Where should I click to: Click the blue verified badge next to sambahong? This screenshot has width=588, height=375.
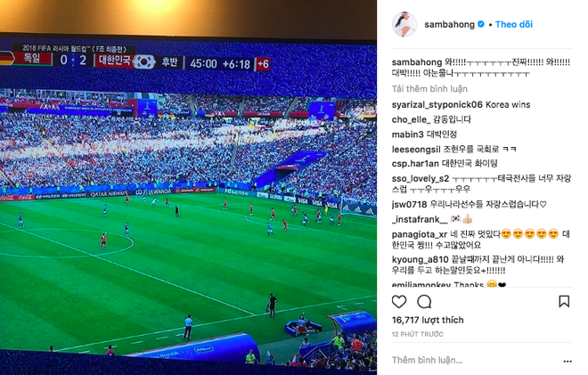pyautogui.click(x=481, y=24)
